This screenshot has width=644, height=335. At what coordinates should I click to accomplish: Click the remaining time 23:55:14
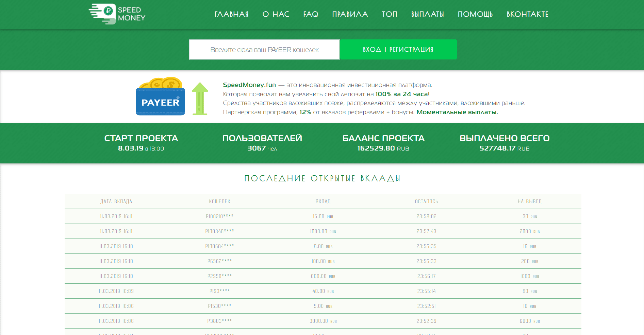pyautogui.click(x=427, y=291)
